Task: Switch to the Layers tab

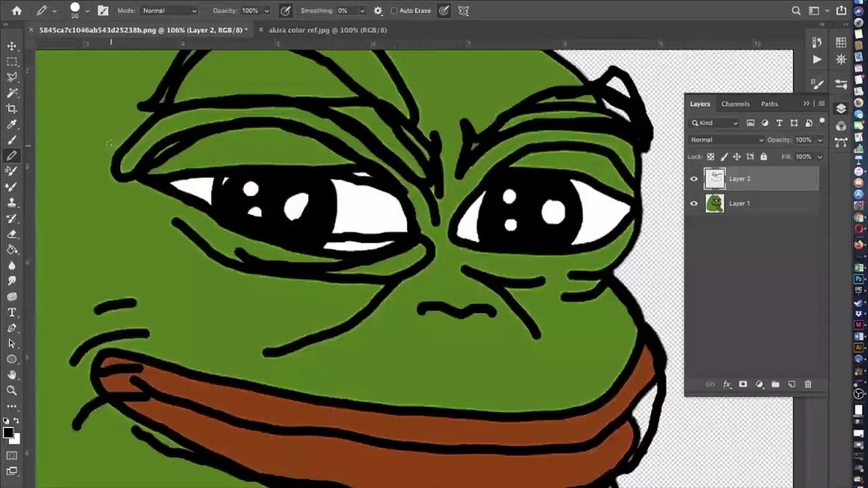Action: [x=700, y=104]
